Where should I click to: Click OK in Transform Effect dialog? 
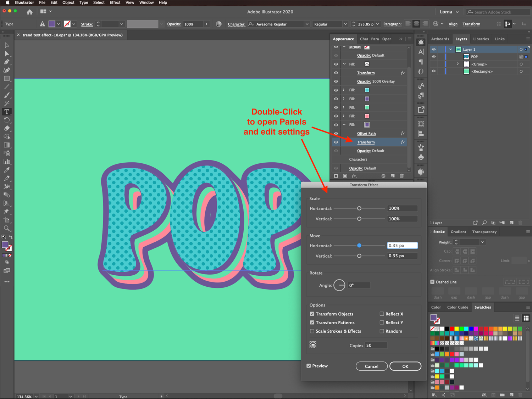point(405,366)
